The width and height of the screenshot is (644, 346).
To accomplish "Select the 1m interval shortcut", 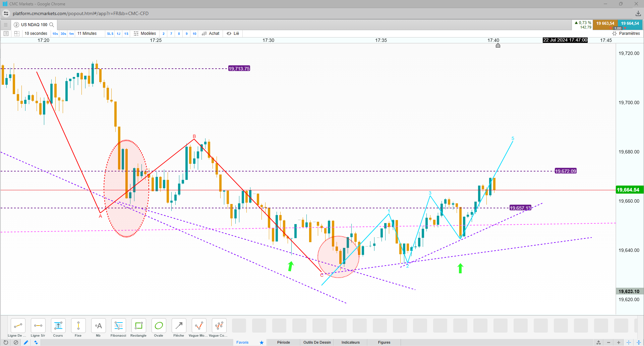I will (71, 33).
